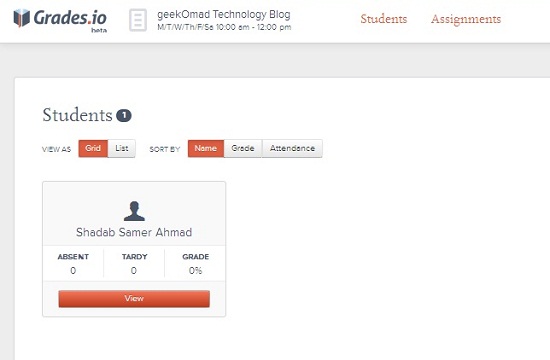
Task: Switch to Grid view
Action: (x=93, y=148)
